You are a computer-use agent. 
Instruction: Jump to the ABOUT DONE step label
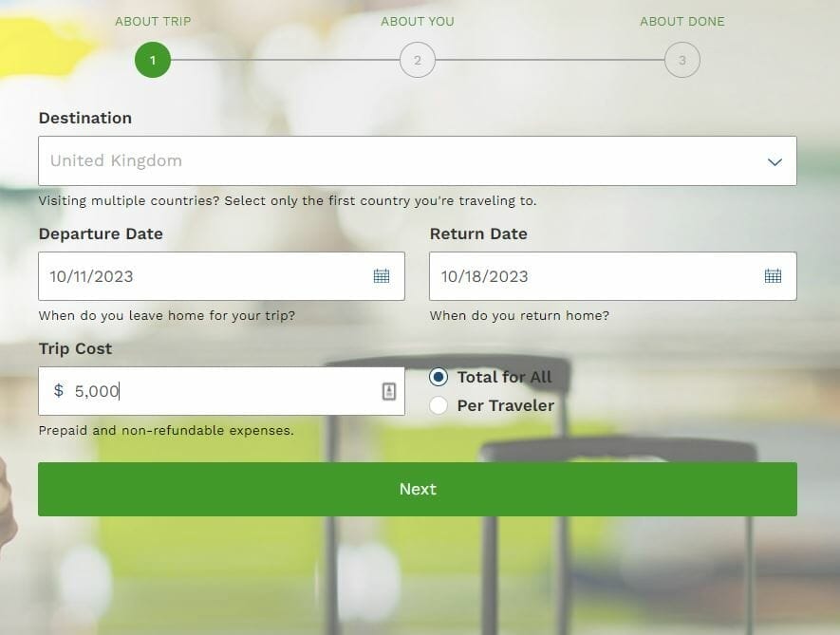tap(681, 21)
